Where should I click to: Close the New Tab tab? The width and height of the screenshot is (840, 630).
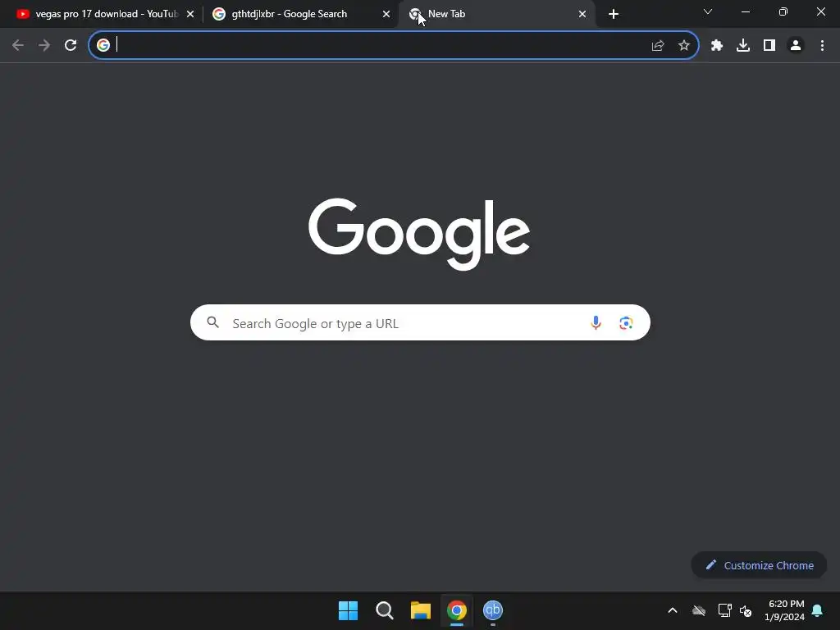582,14
